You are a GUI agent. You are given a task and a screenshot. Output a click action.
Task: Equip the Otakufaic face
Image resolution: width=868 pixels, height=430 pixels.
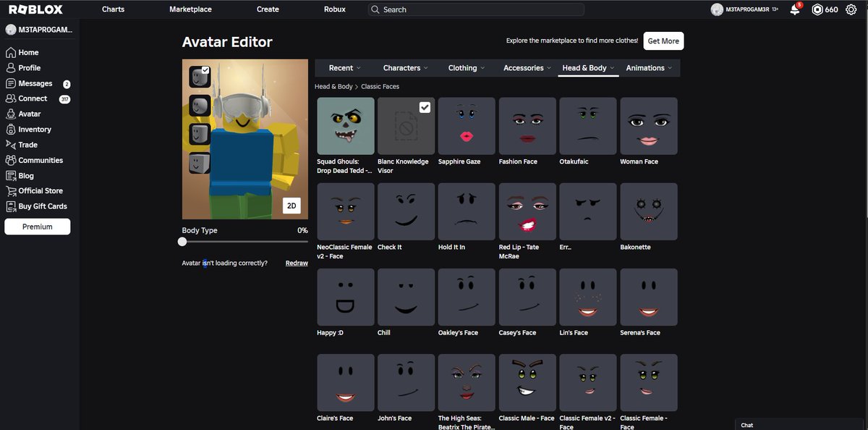(x=588, y=126)
